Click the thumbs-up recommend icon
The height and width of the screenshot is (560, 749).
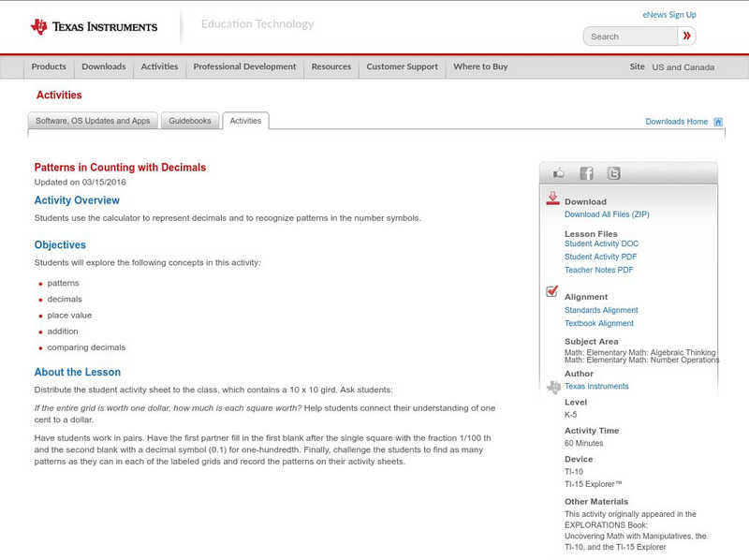[x=560, y=172]
